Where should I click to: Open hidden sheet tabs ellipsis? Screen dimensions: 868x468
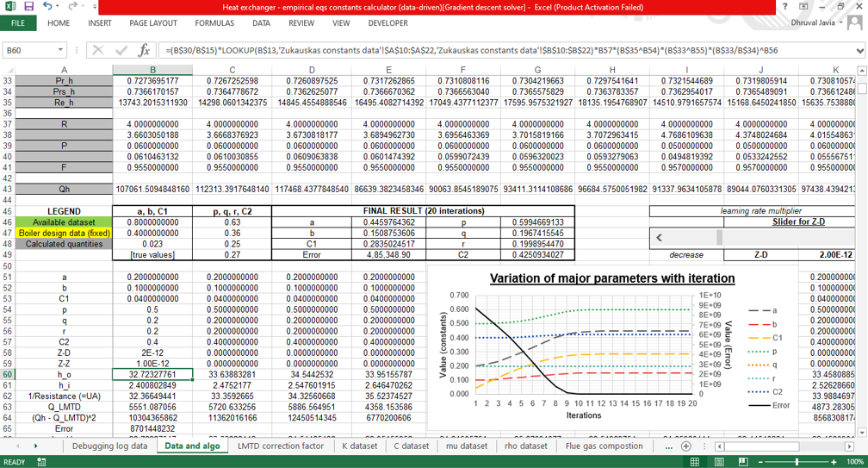pyautogui.click(x=669, y=446)
